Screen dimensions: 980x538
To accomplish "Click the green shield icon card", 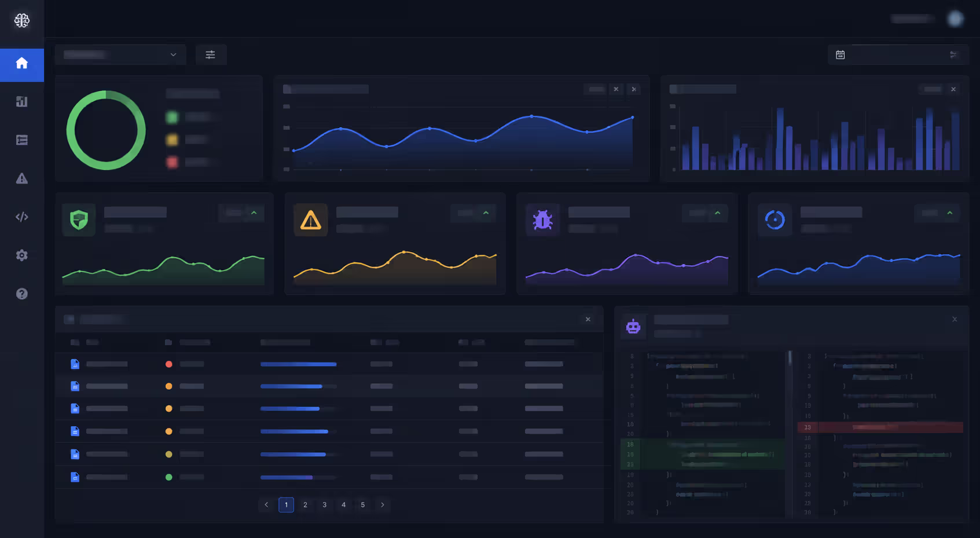I will [x=79, y=219].
